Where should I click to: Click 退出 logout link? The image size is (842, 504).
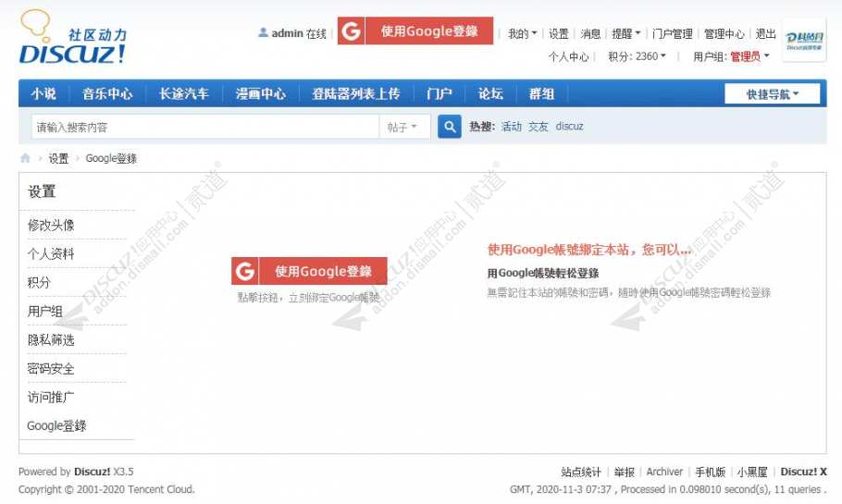766,34
